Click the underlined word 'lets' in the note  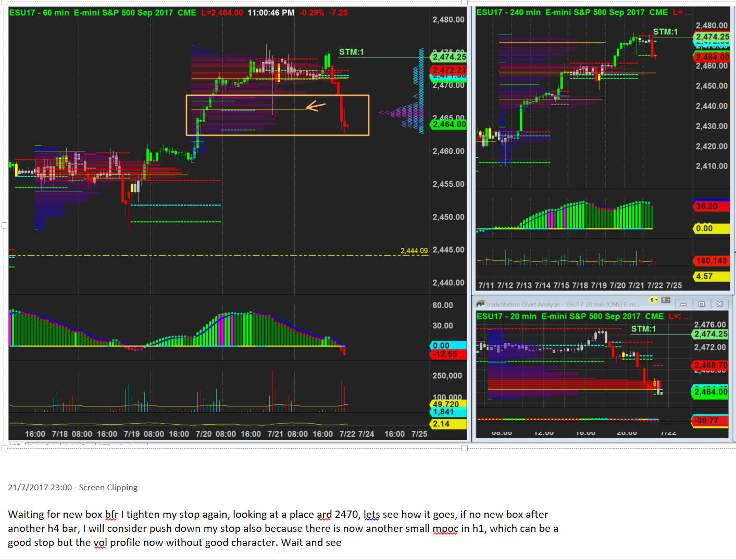point(372,515)
